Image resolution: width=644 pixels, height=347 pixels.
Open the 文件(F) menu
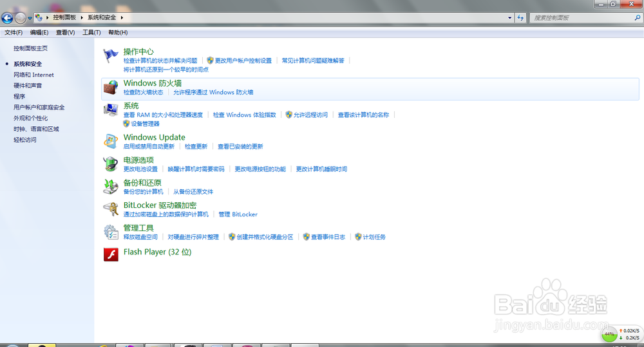tap(14, 32)
